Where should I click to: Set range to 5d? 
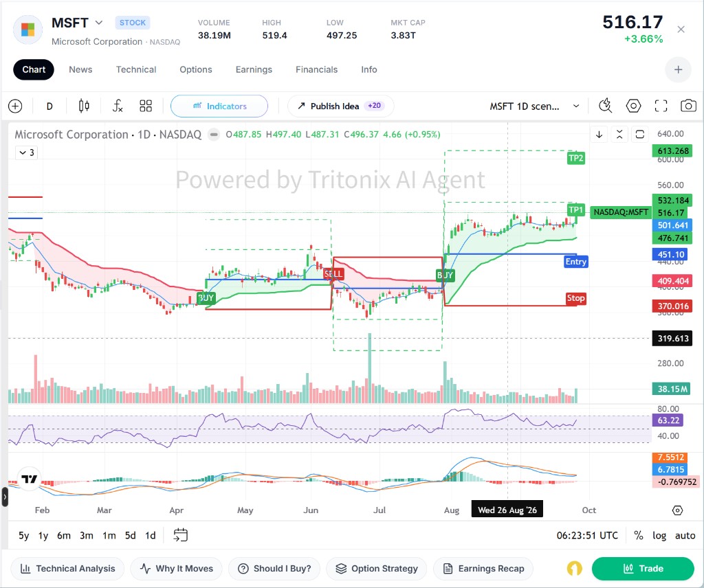pos(130,536)
